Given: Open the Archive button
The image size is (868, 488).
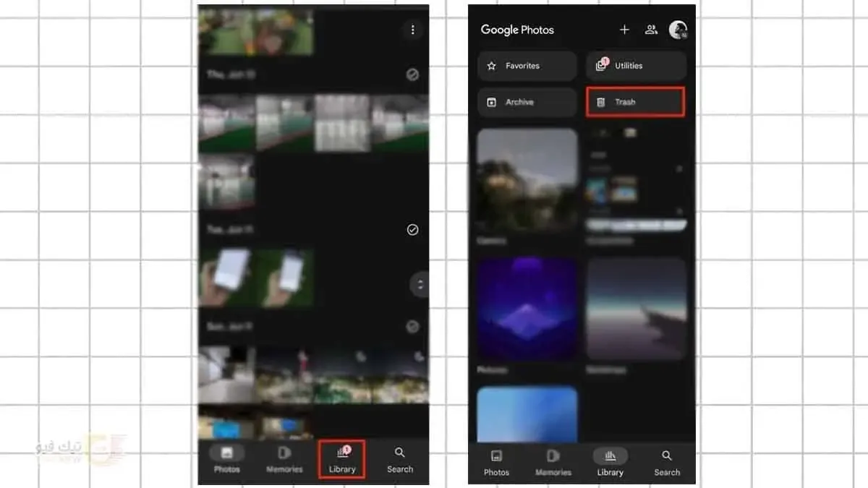Looking at the screenshot, I should pos(527,103).
